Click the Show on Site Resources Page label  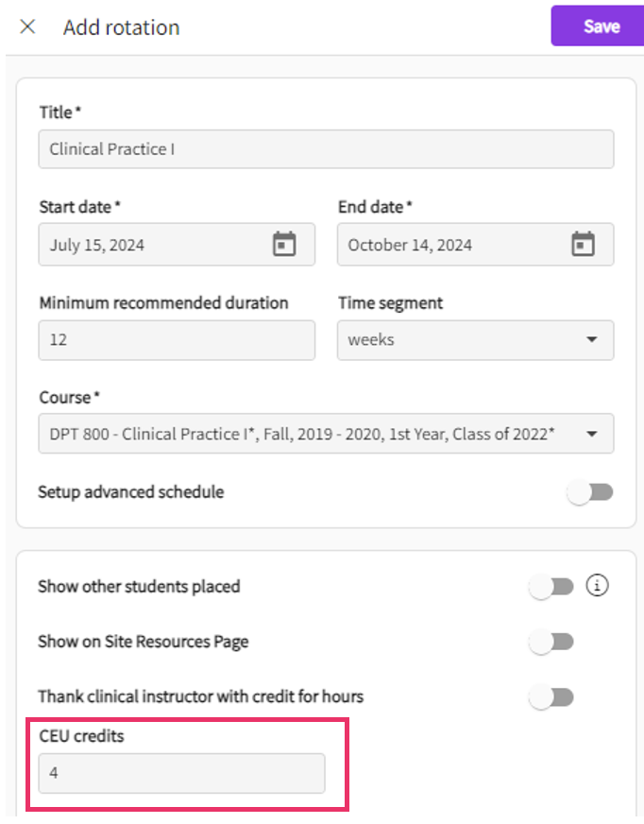pyautogui.click(x=143, y=643)
